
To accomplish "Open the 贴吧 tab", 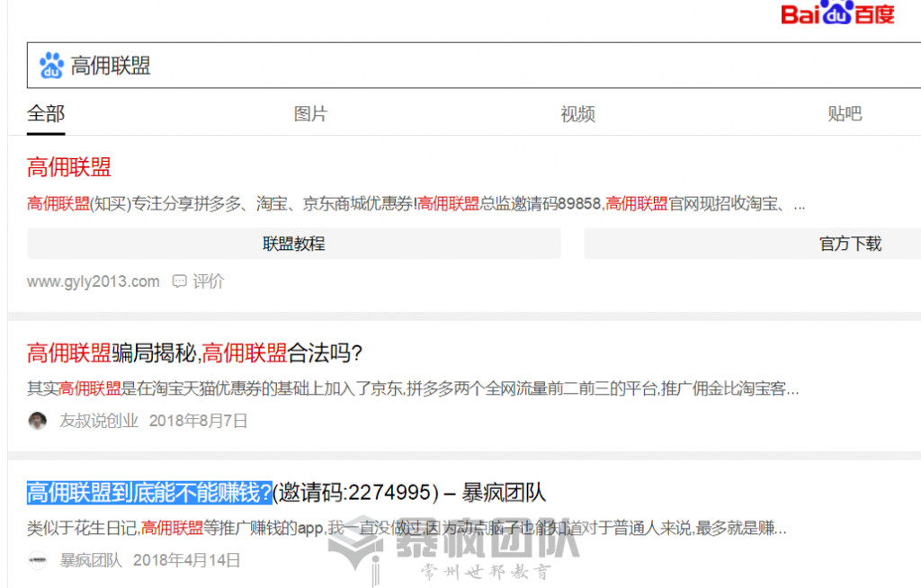I will click(x=845, y=113).
